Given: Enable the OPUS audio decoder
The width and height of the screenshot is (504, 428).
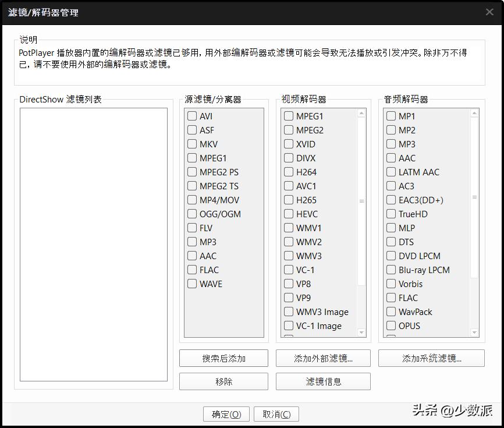Looking at the screenshot, I should click(x=391, y=326).
